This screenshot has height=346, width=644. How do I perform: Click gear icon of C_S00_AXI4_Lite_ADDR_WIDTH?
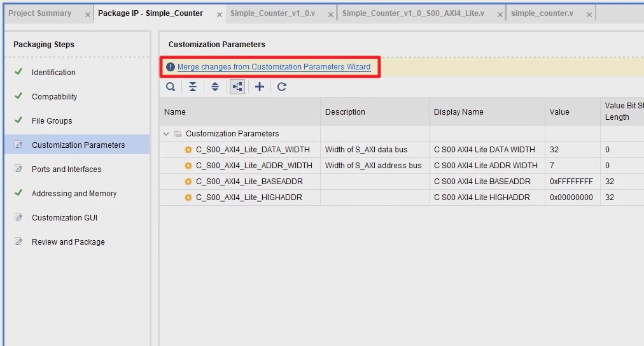(x=188, y=166)
